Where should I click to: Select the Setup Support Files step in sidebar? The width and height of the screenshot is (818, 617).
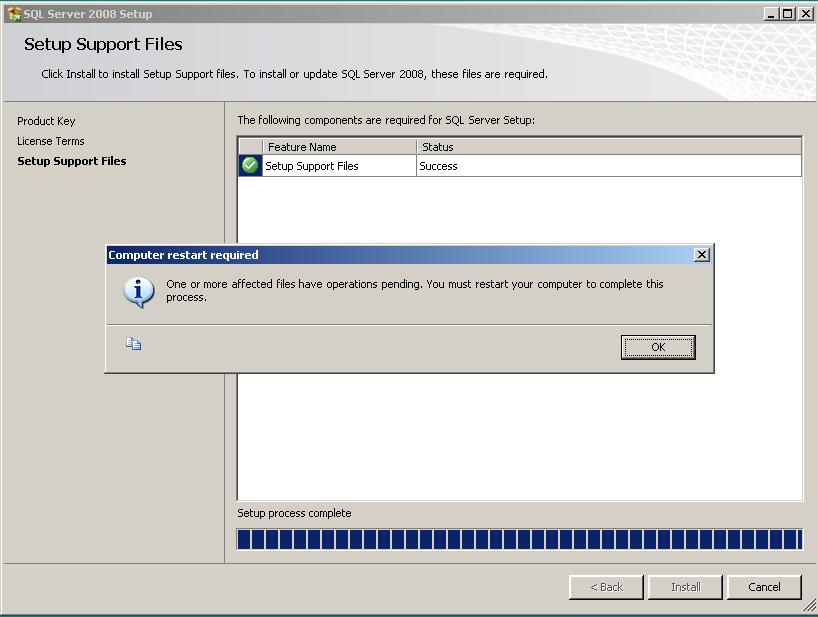71,161
